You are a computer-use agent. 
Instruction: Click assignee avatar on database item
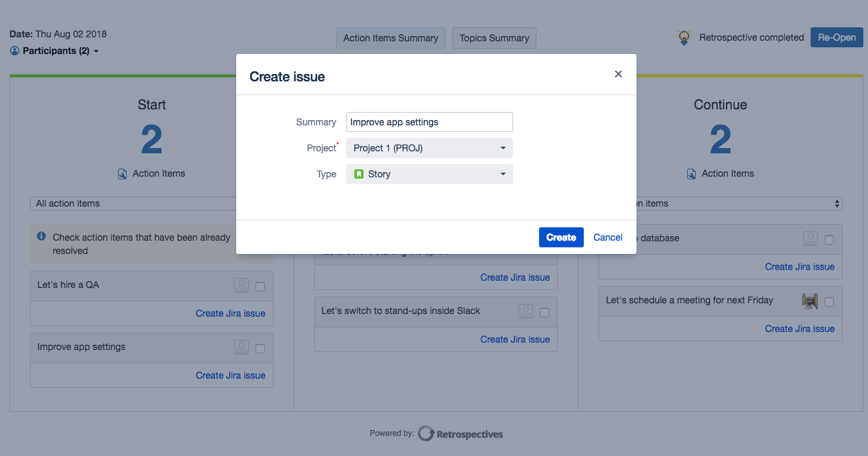pos(811,239)
